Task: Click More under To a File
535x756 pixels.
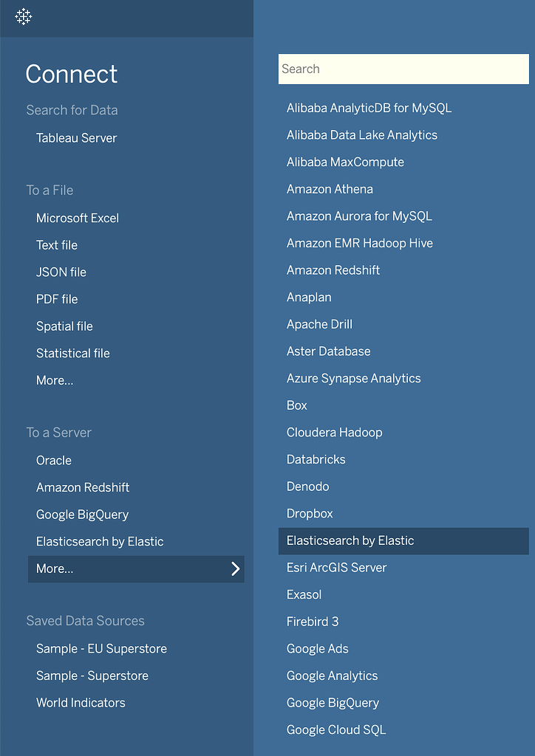Action: pos(55,380)
